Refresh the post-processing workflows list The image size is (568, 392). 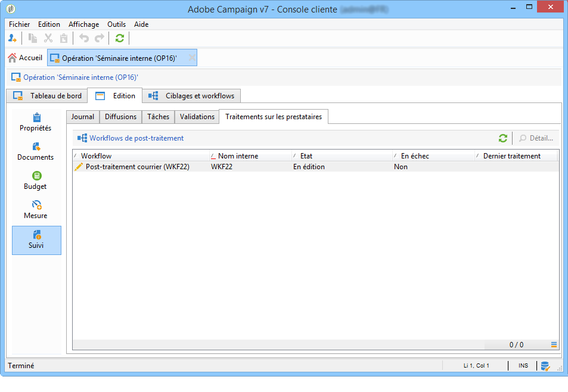[x=503, y=138]
